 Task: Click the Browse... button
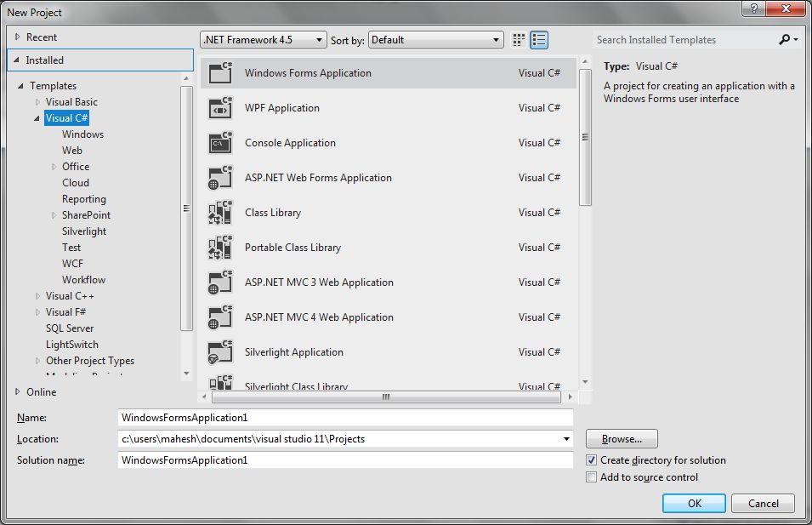[x=622, y=439]
